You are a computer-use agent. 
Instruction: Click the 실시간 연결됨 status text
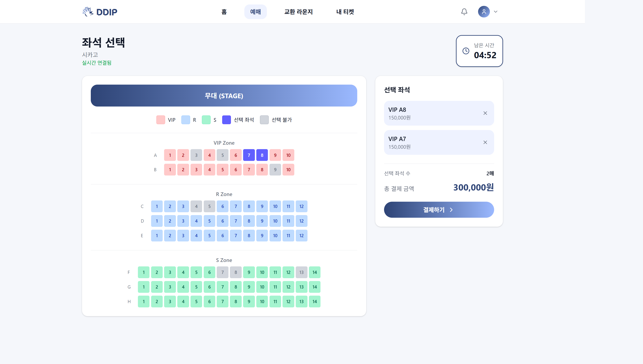97,63
